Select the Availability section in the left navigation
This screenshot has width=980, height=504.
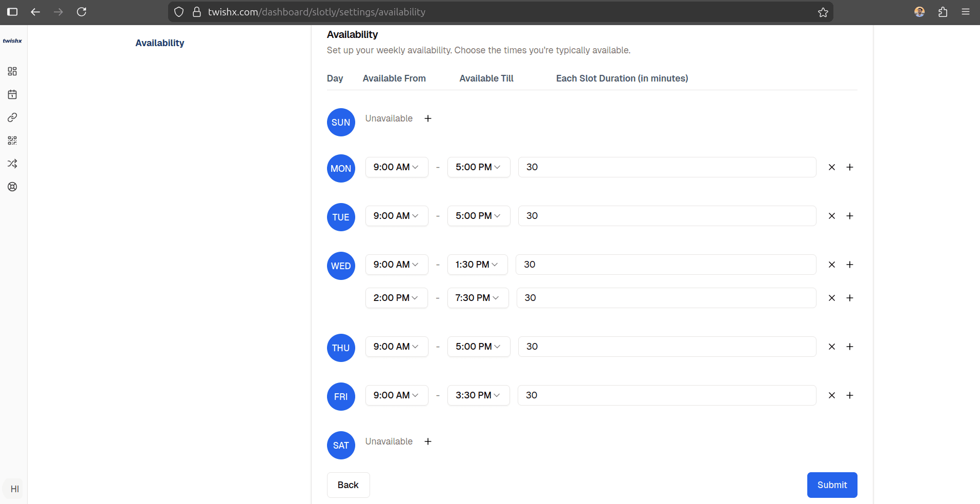coord(160,43)
